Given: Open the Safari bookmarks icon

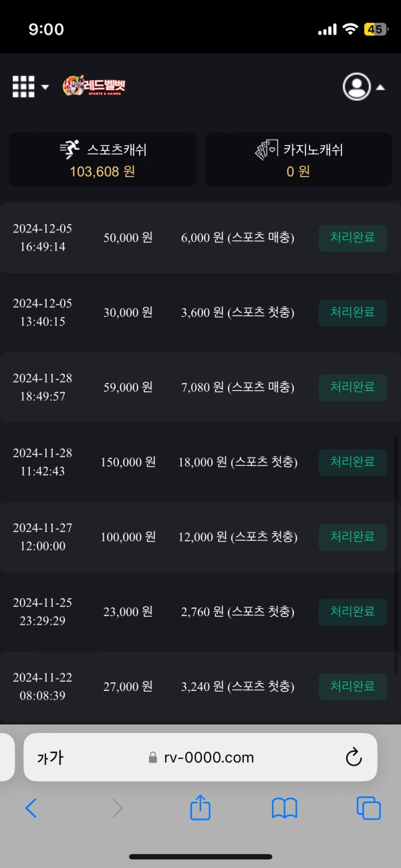Looking at the screenshot, I should click(x=284, y=808).
